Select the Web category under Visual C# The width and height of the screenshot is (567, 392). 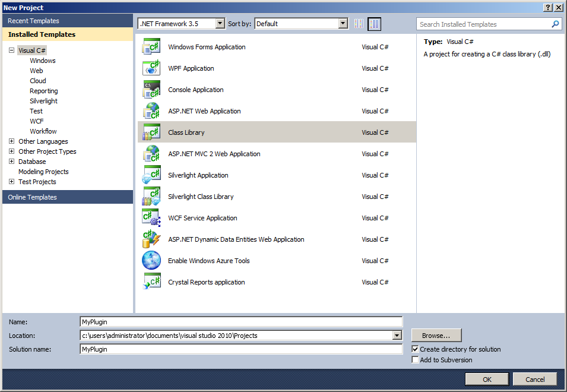pyautogui.click(x=37, y=71)
